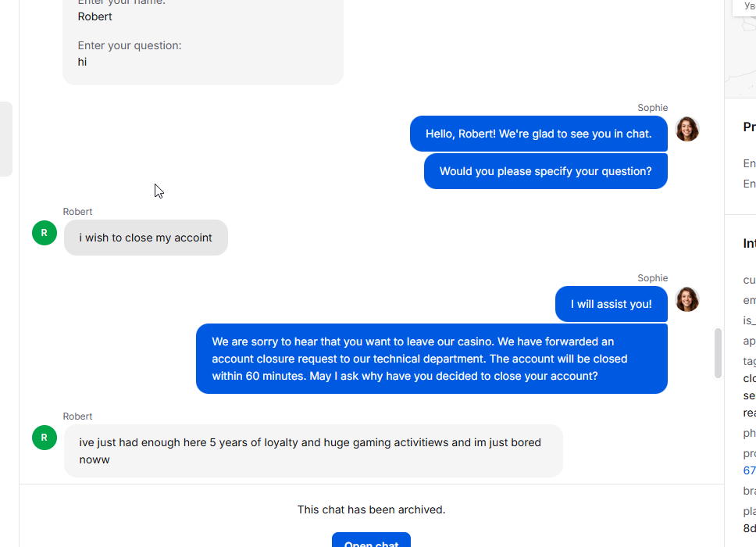Click the 'I will assist you!' message bubble
Viewport: 756px width, 547px height.
(612, 305)
